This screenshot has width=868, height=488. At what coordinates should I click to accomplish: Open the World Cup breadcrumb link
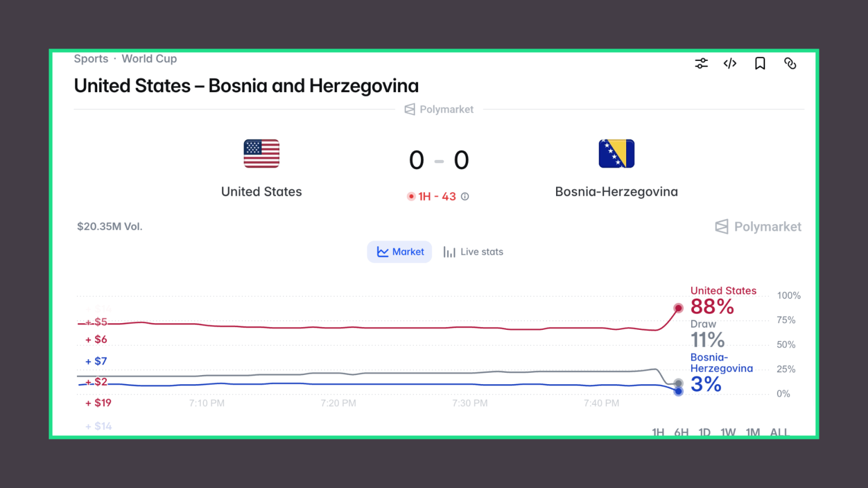(x=149, y=59)
